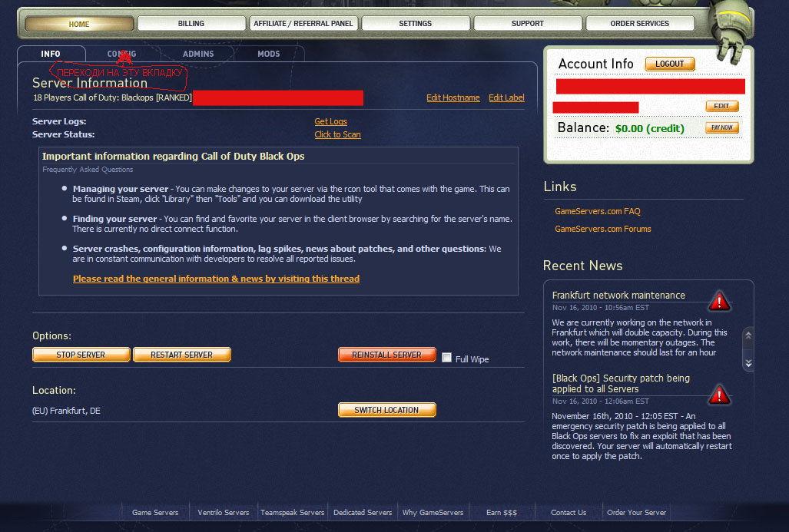Click the Frequently Asked Questions text
The height and width of the screenshot is (532, 789).
point(88,170)
